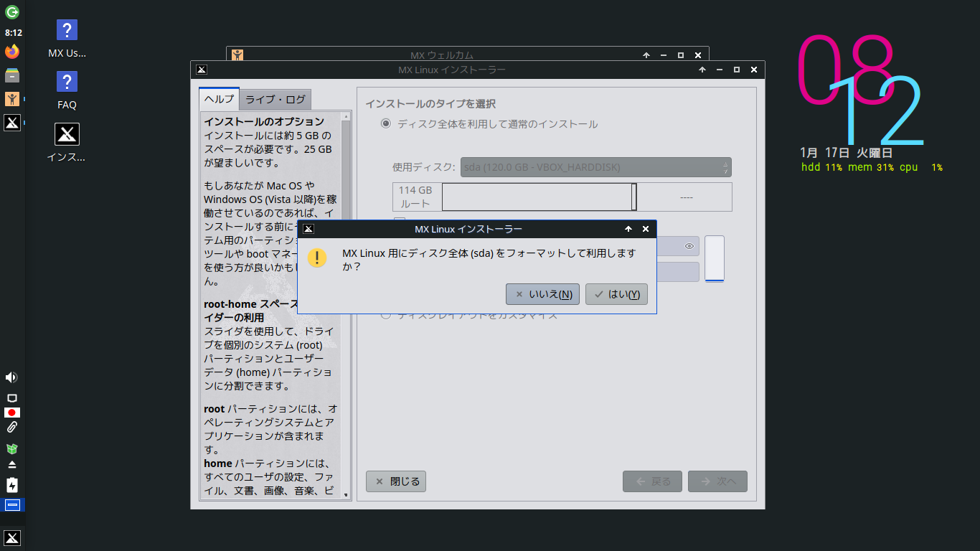Click the MX Welcome window titlebar icon

[237, 55]
